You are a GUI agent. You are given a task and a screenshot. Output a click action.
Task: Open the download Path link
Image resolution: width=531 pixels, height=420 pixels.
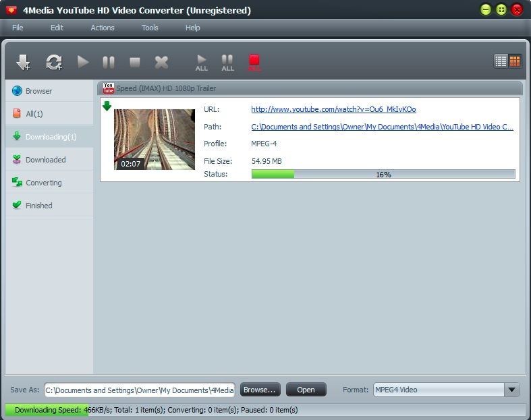point(383,127)
